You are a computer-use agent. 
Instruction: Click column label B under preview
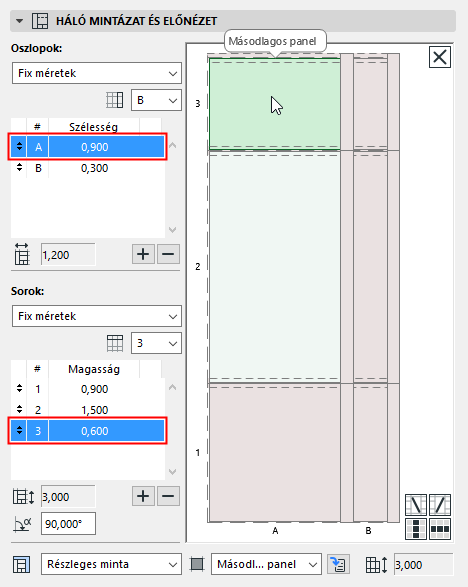pos(368,530)
